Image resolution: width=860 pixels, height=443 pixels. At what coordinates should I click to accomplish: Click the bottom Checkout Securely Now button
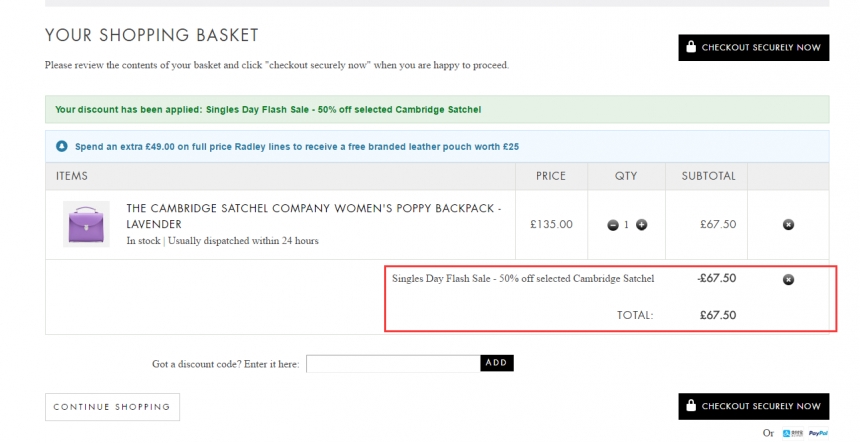[754, 406]
